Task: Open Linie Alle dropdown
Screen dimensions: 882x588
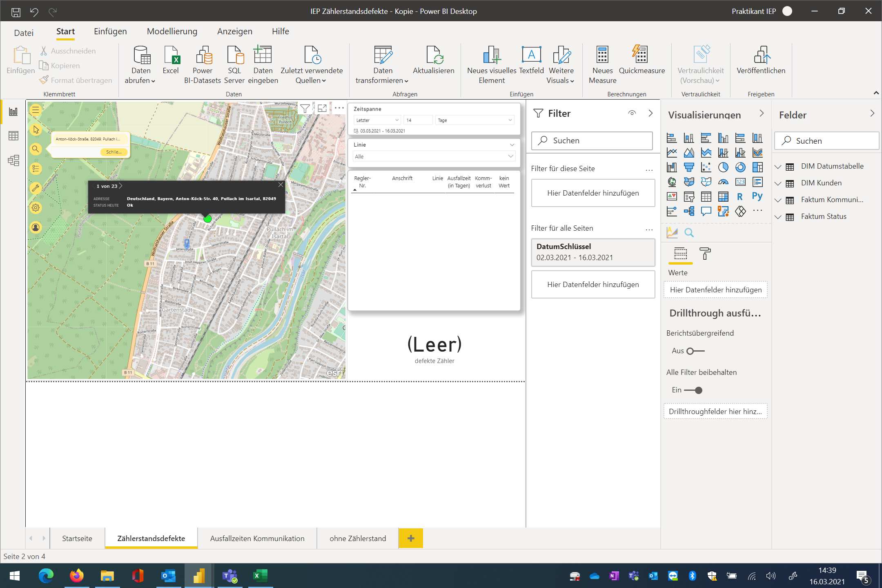Action: [x=434, y=156]
